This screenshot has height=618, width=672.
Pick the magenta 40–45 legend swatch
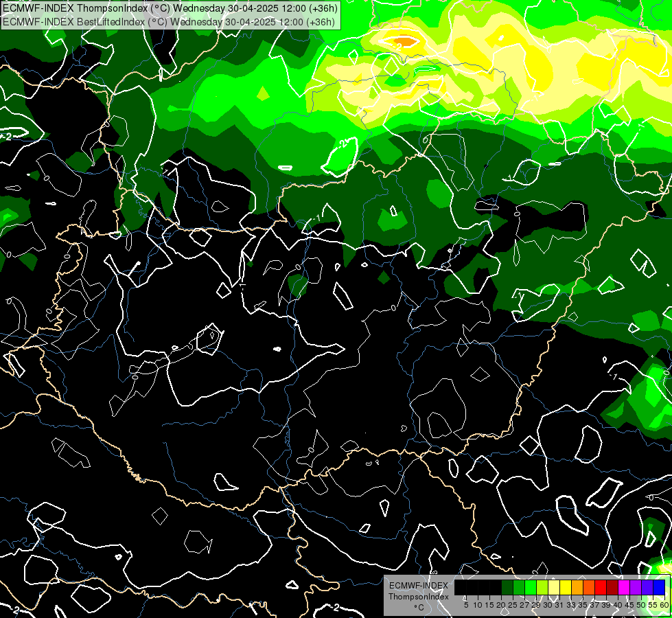click(x=624, y=587)
